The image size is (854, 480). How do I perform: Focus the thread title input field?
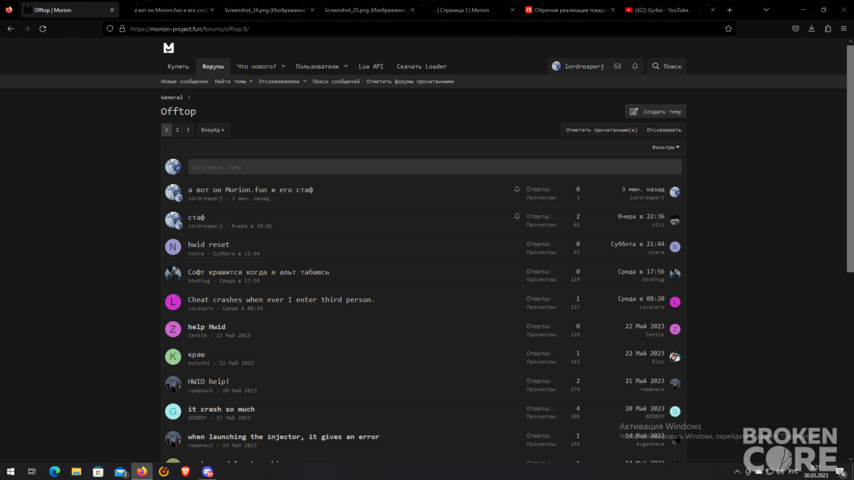[x=435, y=167]
